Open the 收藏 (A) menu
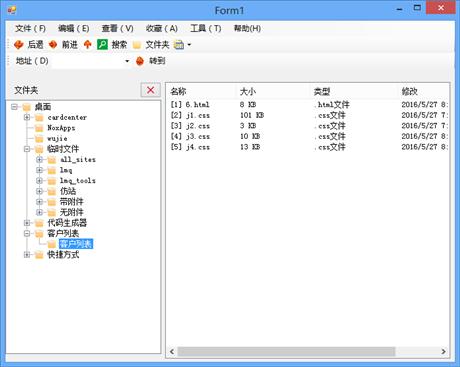This screenshot has height=367, width=460. pyautogui.click(x=162, y=29)
